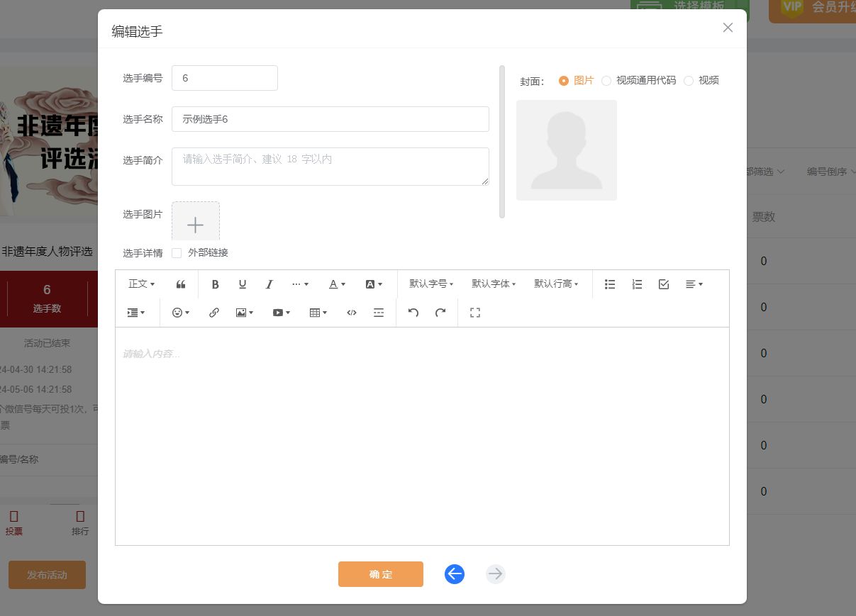Toggle bold formatting in editor toolbar
Viewport: 856px width, 616px height.
point(216,284)
